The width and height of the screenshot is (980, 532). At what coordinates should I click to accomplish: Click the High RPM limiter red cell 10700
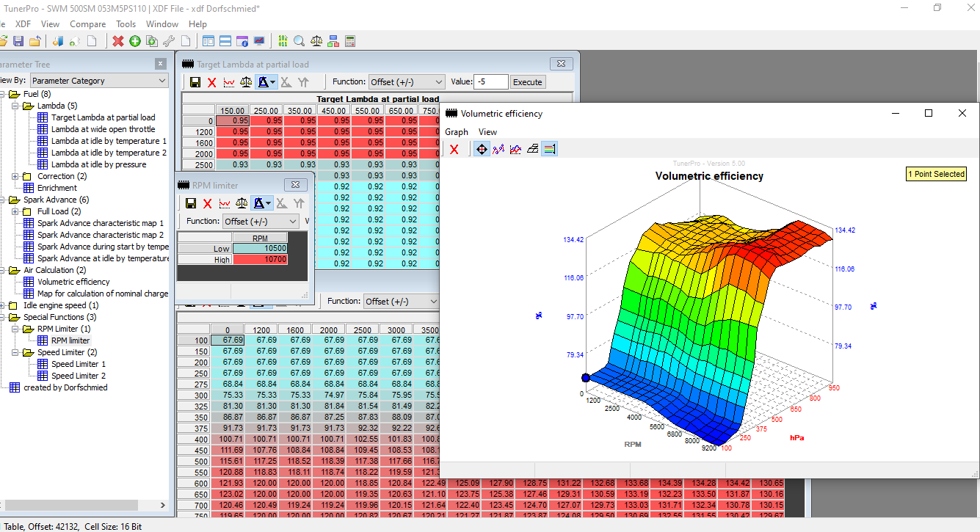pos(260,259)
